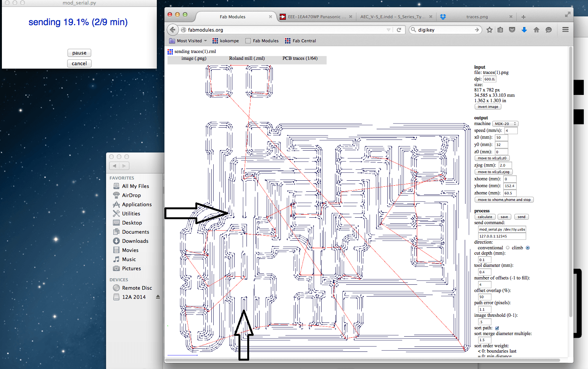Open Fab Modules bookmark in bookmarks bar
The width and height of the screenshot is (588, 369).
[x=262, y=41]
